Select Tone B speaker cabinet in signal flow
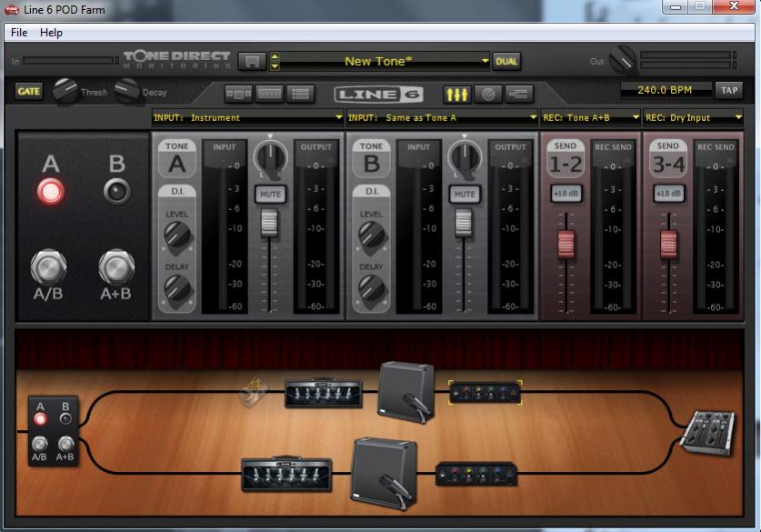The image size is (761, 532). click(385, 473)
